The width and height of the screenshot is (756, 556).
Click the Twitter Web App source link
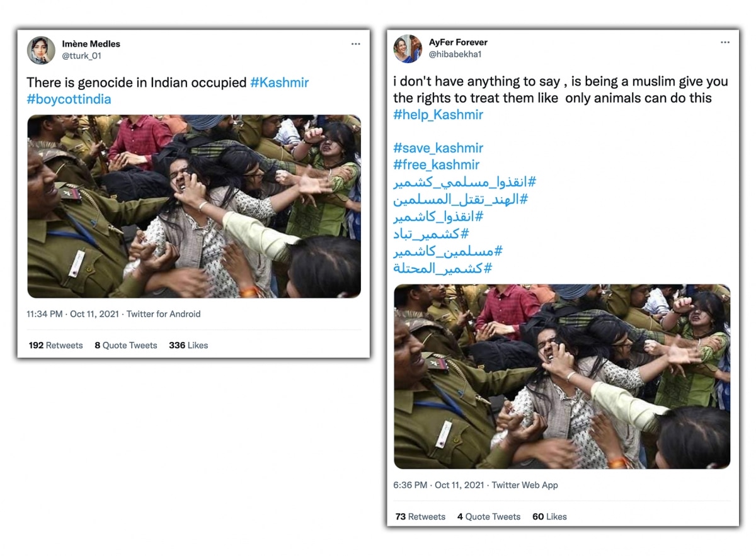pos(525,485)
